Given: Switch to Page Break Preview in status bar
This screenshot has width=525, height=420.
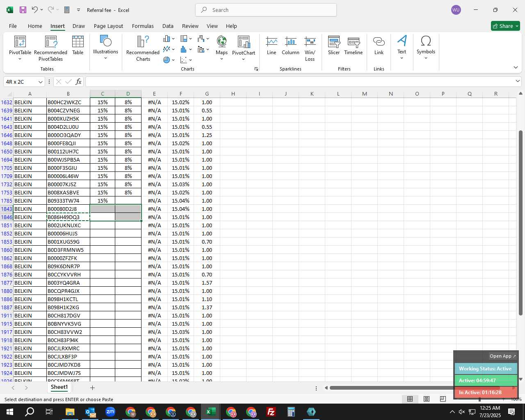Looking at the screenshot, I should [443, 399].
